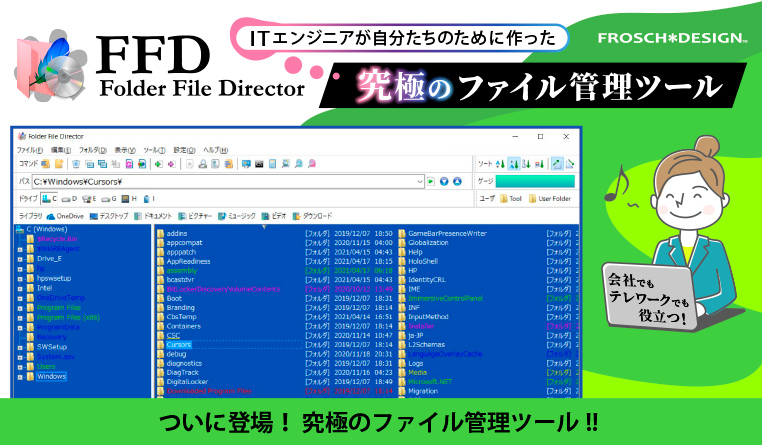The image size is (762, 445).
Task: Switch to drive I
Action: pyautogui.click(x=149, y=198)
